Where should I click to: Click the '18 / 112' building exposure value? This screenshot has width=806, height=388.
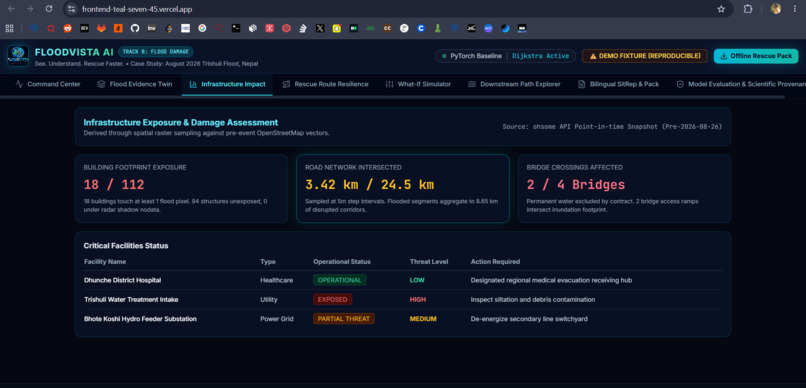114,185
